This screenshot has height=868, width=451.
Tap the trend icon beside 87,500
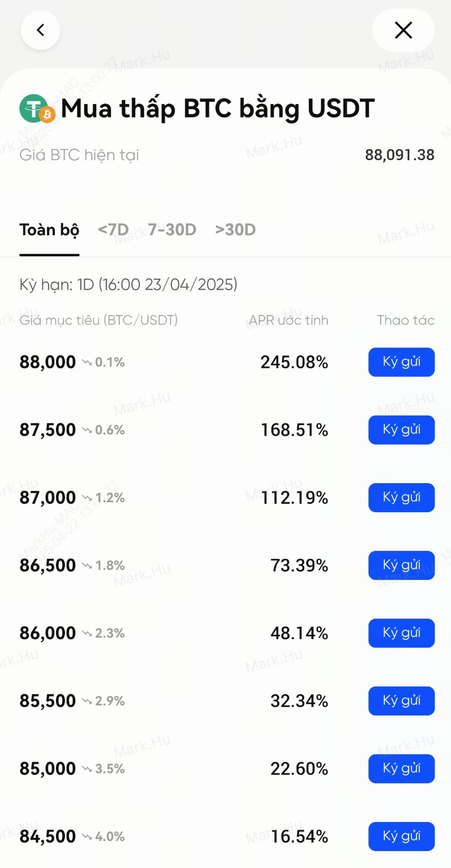pyautogui.click(x=87, y=430)
